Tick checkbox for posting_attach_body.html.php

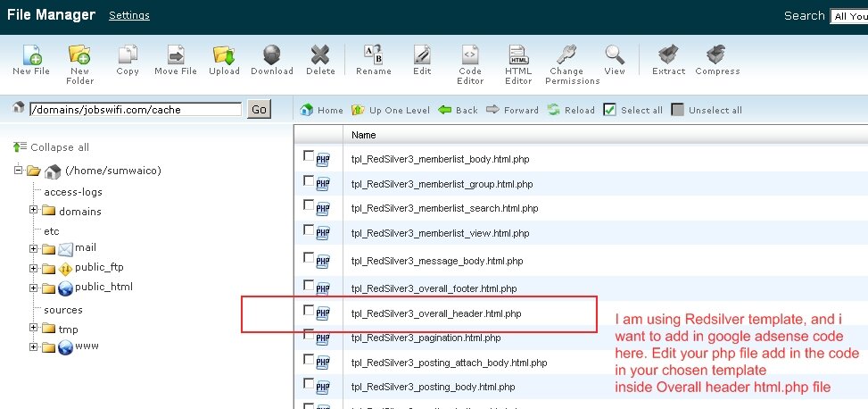point(309,359)
